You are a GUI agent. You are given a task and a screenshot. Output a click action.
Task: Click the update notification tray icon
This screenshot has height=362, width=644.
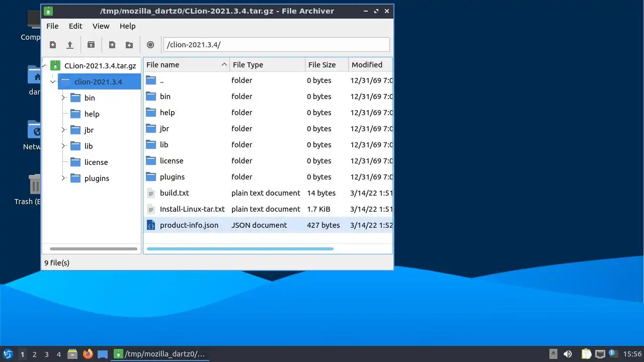[x=613, y=353]
